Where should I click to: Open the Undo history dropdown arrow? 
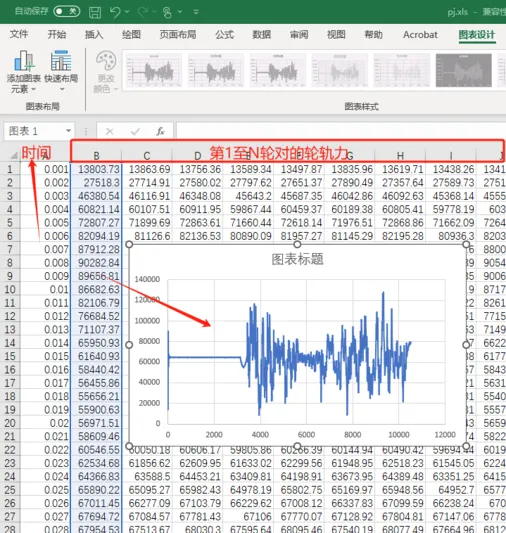pos(127,12)
